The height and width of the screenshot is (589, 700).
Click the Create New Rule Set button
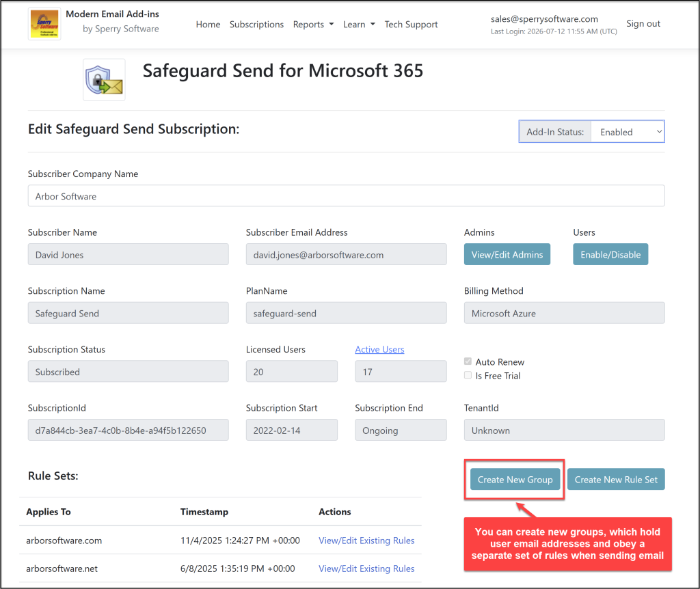coord(616,479)
